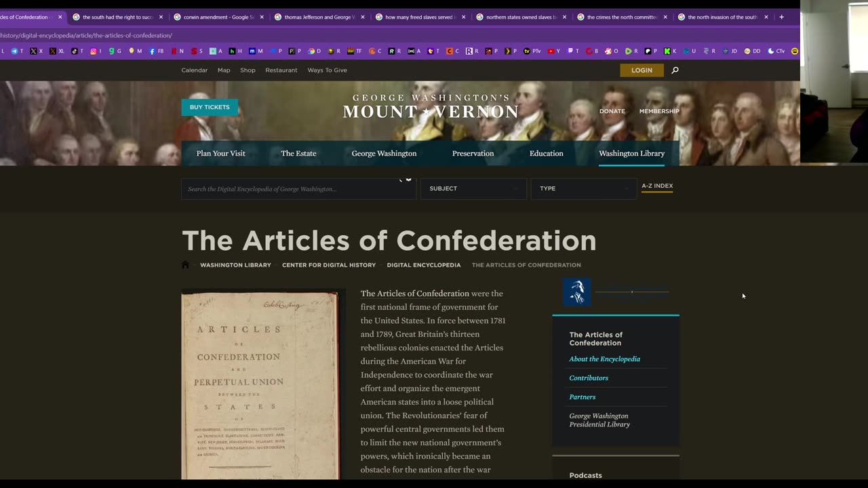Close the north invasion of the south tab

[766, 17]
